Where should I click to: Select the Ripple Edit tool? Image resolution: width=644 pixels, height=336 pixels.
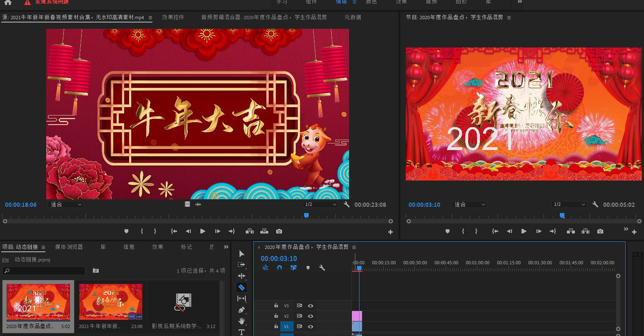242,276
